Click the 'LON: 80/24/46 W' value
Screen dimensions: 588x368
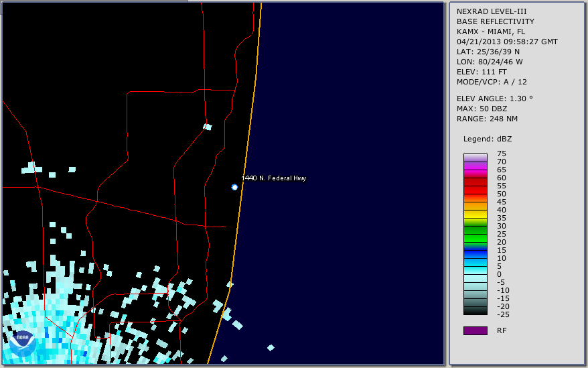pyautogui.click(x=490, y=62)
